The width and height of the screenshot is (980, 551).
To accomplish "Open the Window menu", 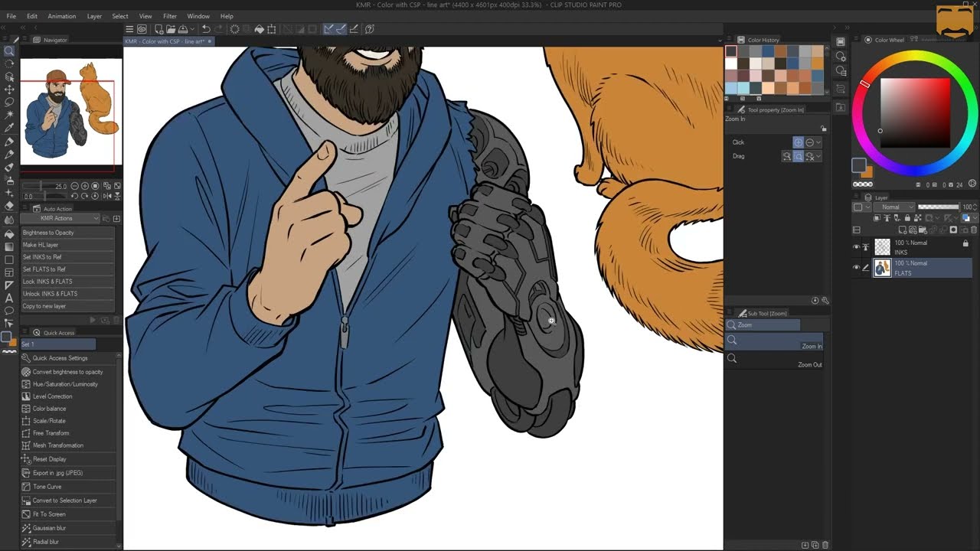I will click(198, 16).
